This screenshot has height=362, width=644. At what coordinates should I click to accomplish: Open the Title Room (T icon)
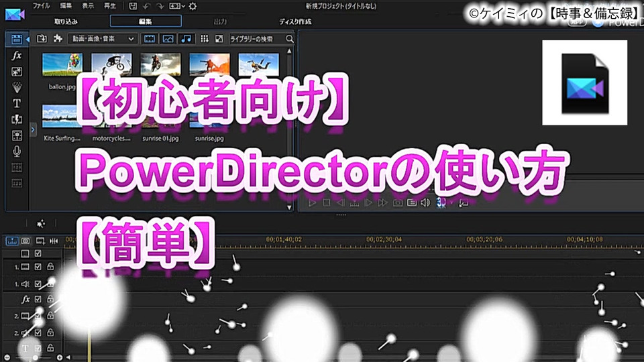16,103
